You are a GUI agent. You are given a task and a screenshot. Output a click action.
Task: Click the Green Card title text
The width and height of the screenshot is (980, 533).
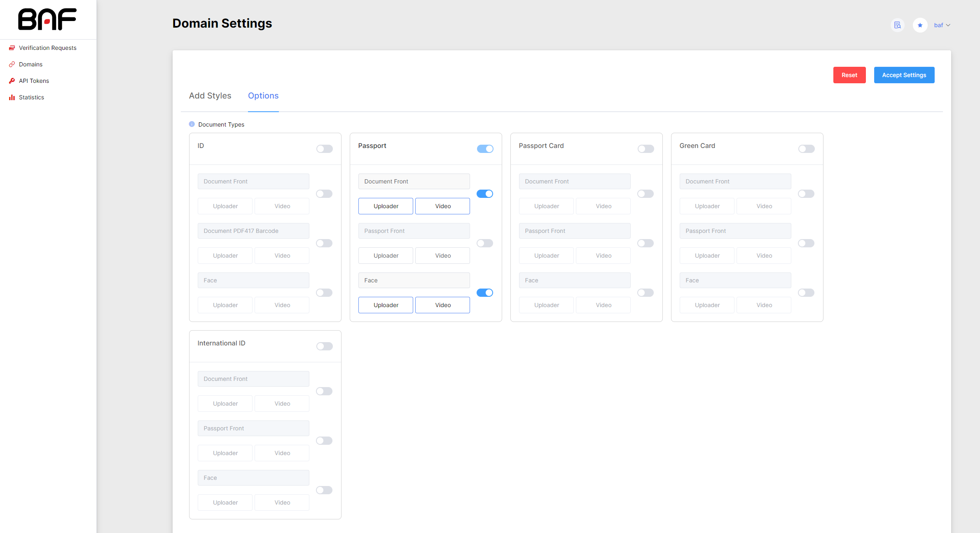(x=697, y=146)
